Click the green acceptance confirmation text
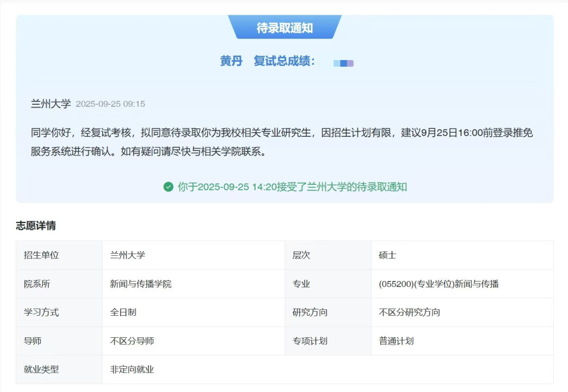568x392 pixels. [292, 187]
